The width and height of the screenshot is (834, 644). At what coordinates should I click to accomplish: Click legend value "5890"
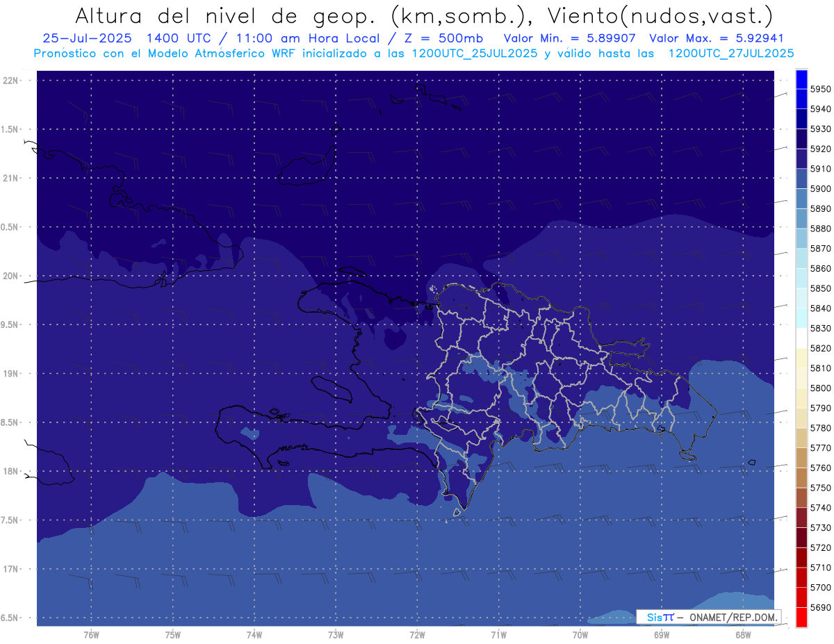[820, 208]
